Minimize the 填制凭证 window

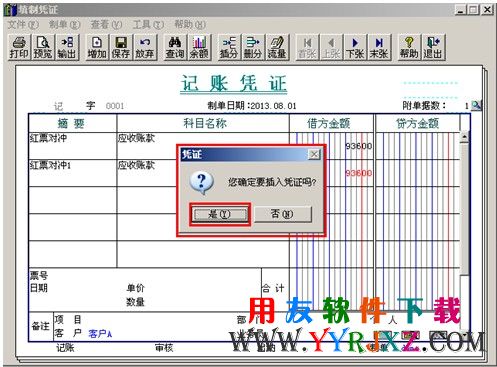click(x=460, y=10)
